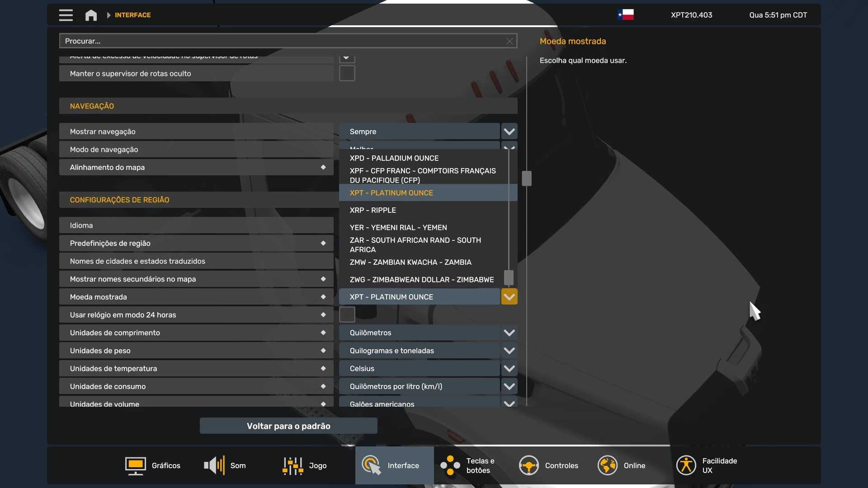Screen dimensions: 868x488
Task: Select YER - YEMENI RIAL currency option
Action: click(x=398, y=227)
